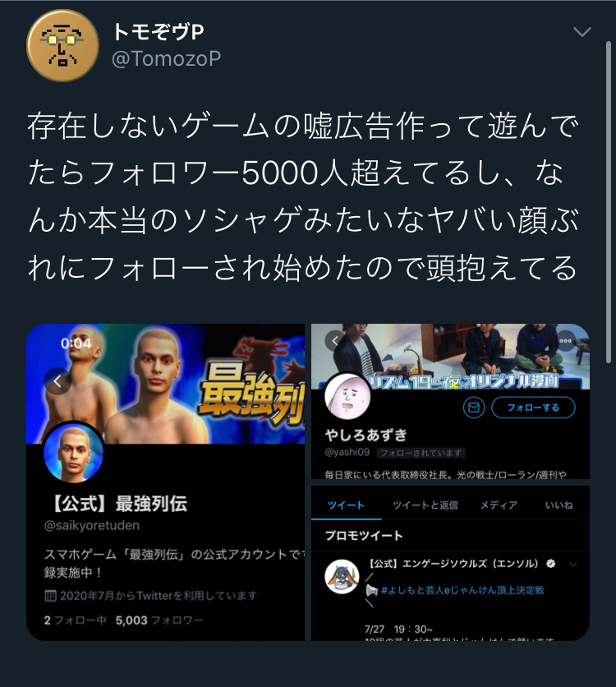Screen dimensions: 616x687
Task: Click やしろあずき round profile avatar
Action: point(347,397)
